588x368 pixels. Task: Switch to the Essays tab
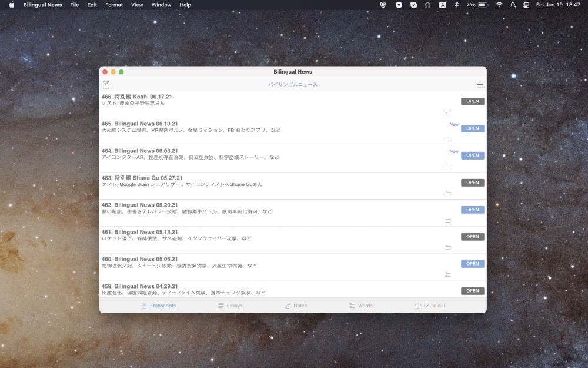click(x=230, y=306)
